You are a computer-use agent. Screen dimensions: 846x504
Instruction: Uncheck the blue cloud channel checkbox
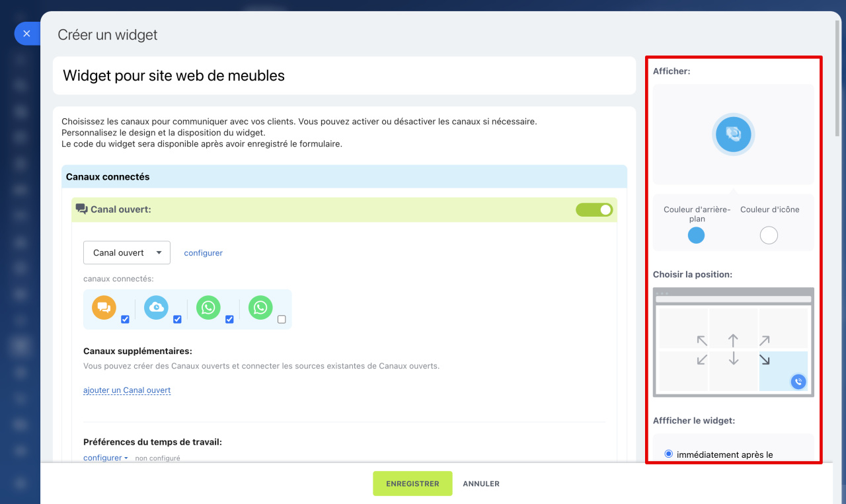coord(177,320)
